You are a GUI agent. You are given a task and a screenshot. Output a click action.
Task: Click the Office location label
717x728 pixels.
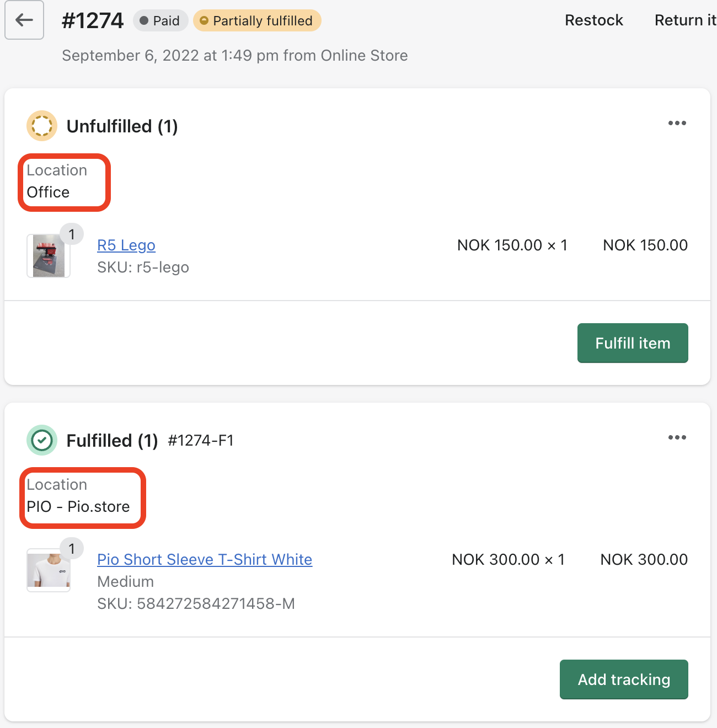pos(49,192)
